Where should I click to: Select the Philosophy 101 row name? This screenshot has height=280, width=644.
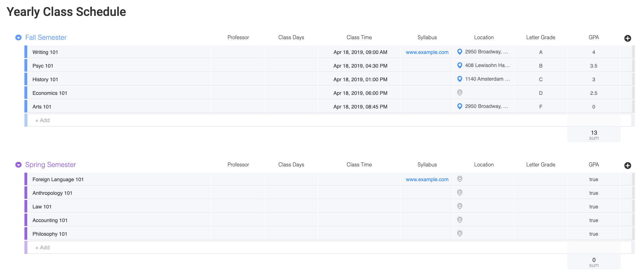click(x=50, y=234)
